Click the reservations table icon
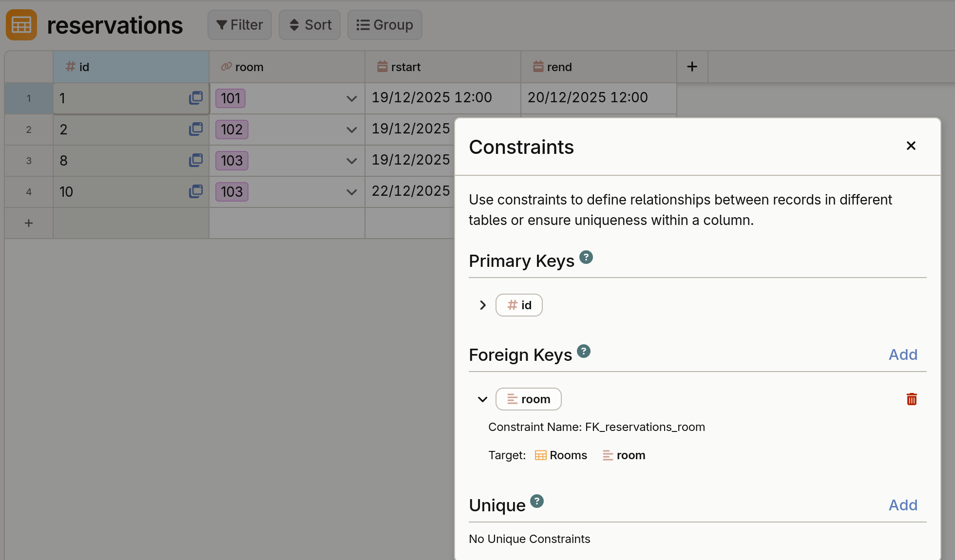 pos(21,25)
